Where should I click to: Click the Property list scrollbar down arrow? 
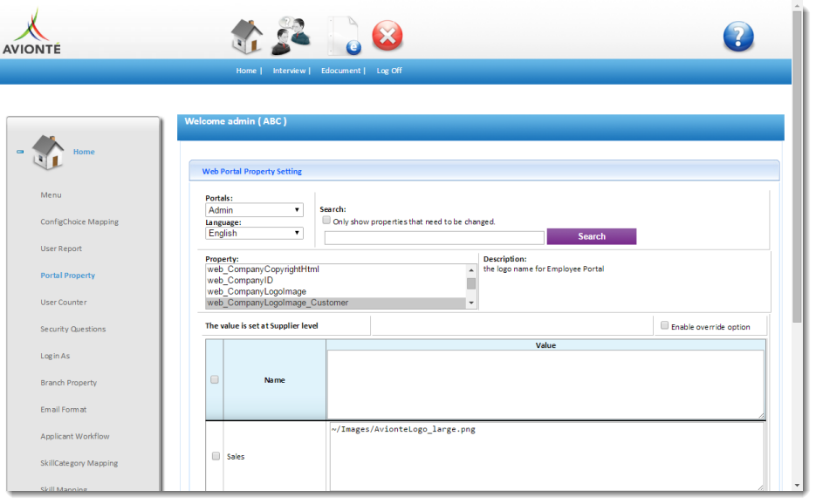[471, 303]
